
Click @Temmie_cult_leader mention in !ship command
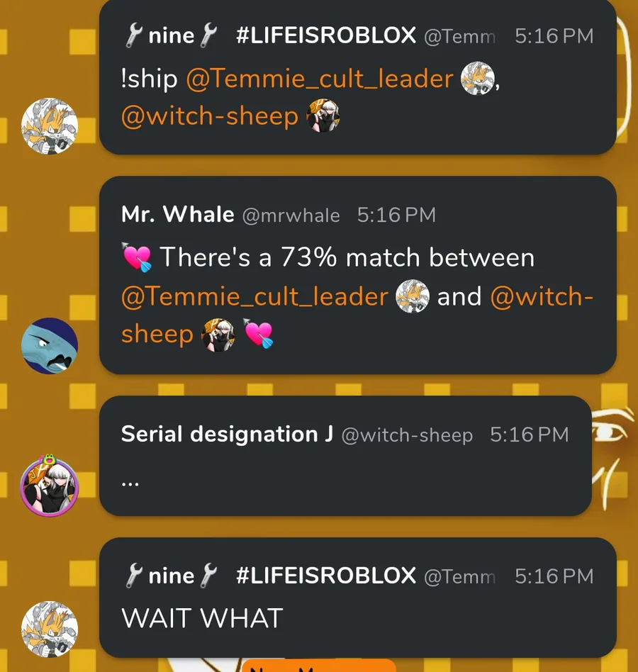[320, 79]
